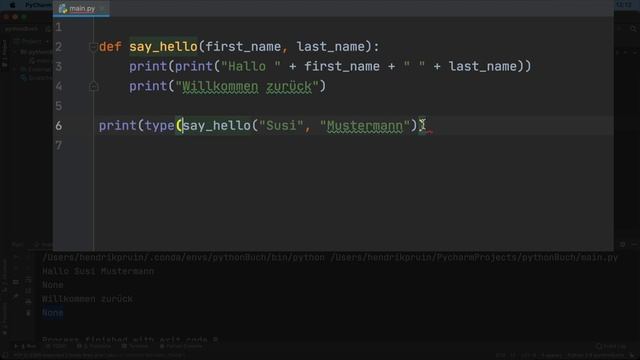Click the say_hello function name in definition
The width and height of the screenshot is (640, 360).
(x=163, y=47)
